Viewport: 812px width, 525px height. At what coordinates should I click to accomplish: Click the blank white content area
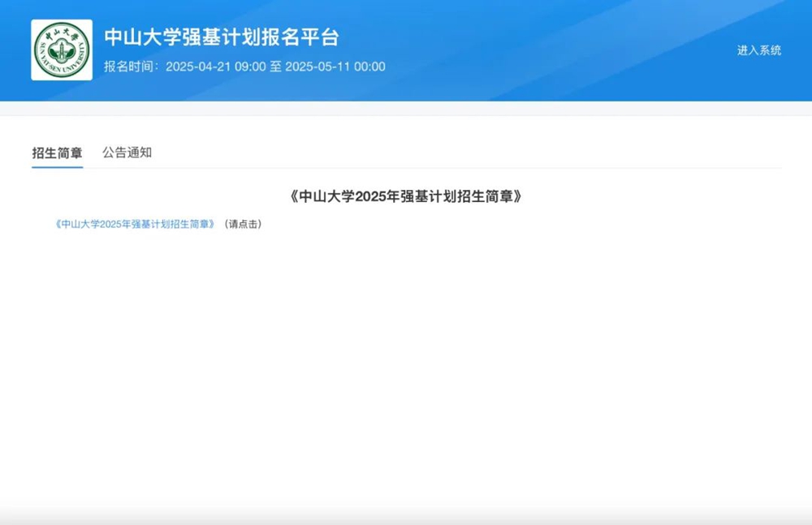click(x=406, y=365)
